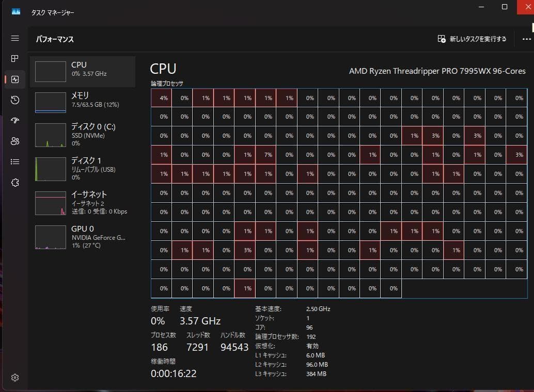Open the three-dot overflow menu

coord(526,39)
